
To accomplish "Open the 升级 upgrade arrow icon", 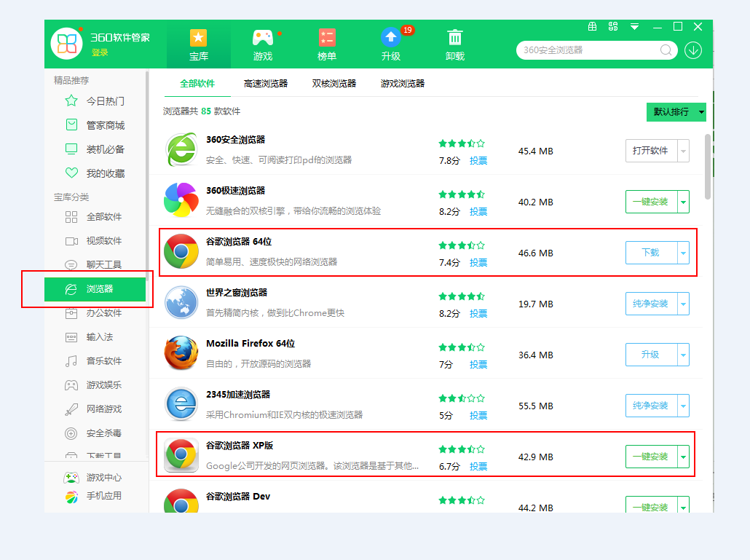I will coord(391,38).
